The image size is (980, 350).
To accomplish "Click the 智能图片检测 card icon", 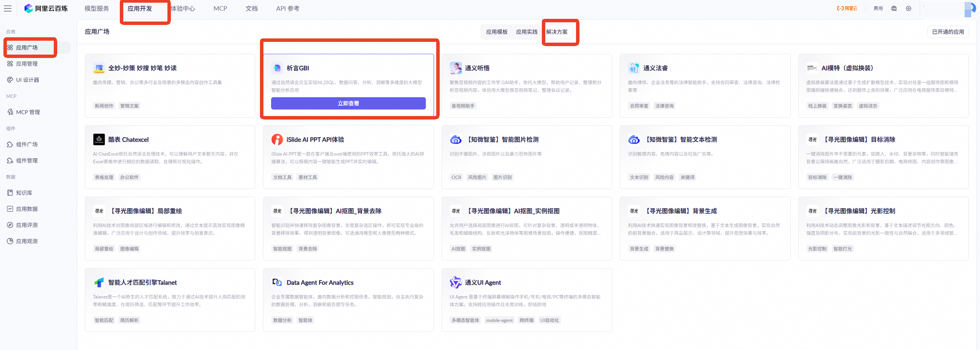I will point(456,139).
